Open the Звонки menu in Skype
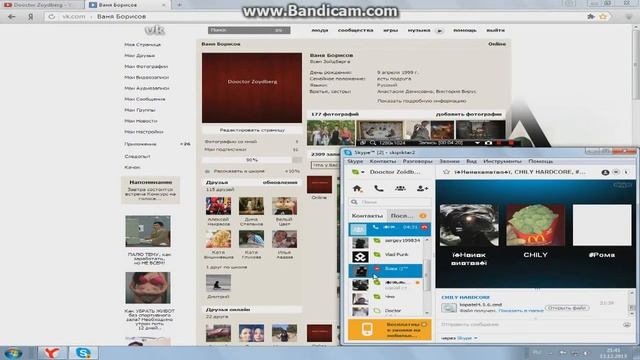Screen dimensions: 640x360 point(449,161)
